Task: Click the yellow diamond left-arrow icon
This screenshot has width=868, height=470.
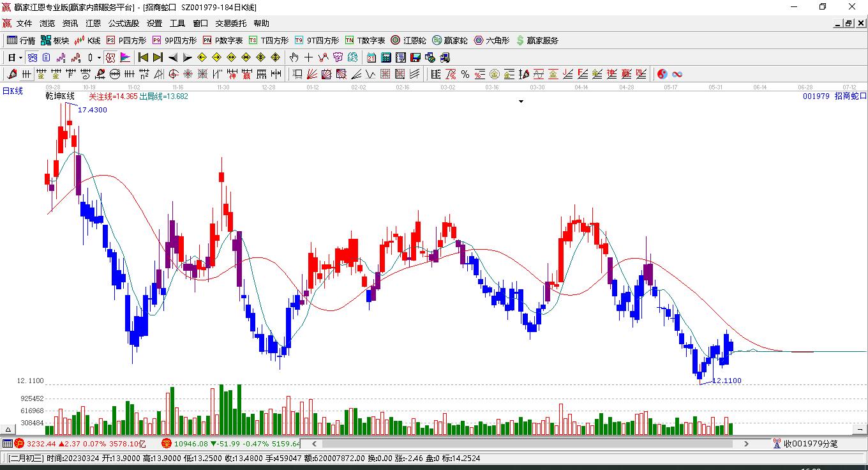Action: (x=202, y=57)
